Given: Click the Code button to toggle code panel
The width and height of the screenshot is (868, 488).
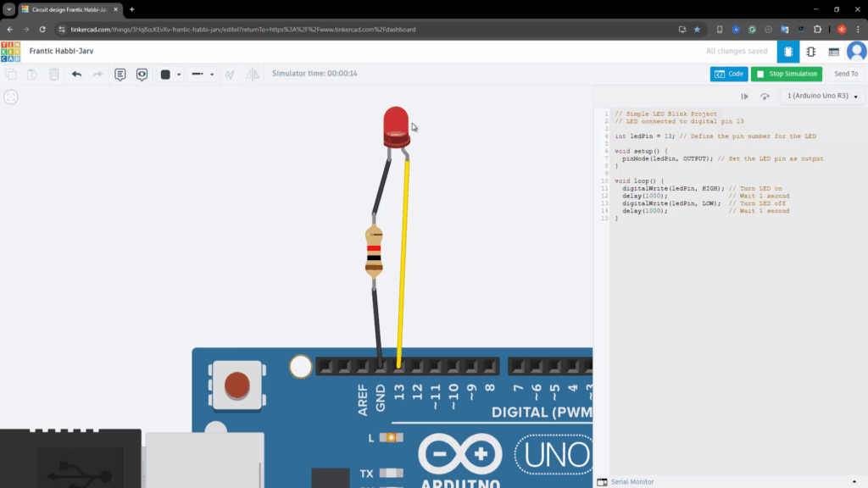Looking at the screenshot, I should coord(729,74).
